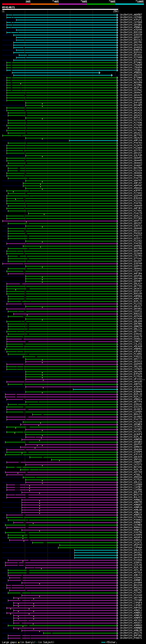Viewport: 146px width, 644px height.
Task: Click the purple ~60% identity legend segment
Action: tap(73, 4)
